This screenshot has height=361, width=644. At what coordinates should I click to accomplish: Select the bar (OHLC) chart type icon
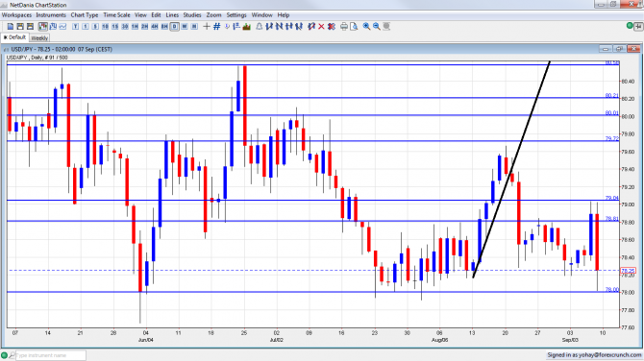click(x=53, y=26)
